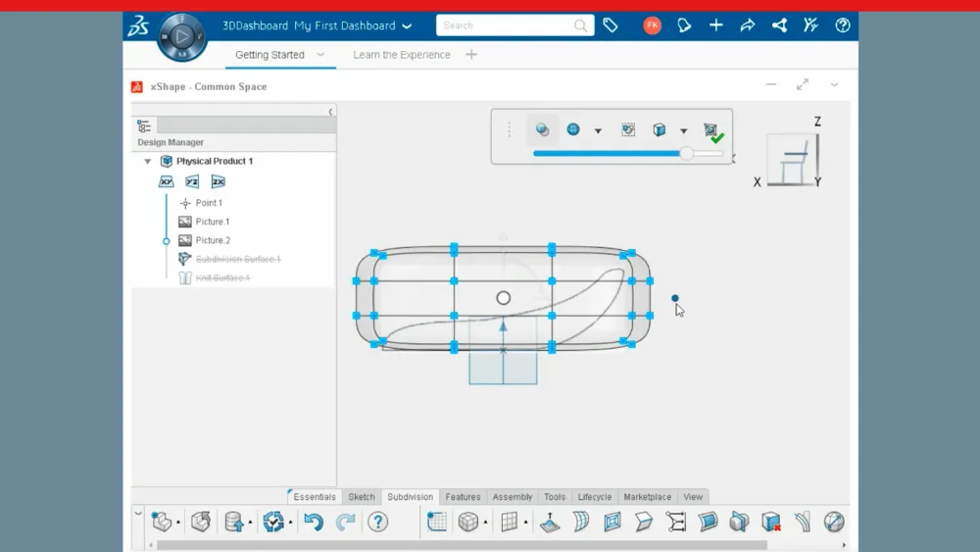Toggle the cube display style icon
Image resolution: width=980 pixels, height=552 pixels.
coord(660,129)
